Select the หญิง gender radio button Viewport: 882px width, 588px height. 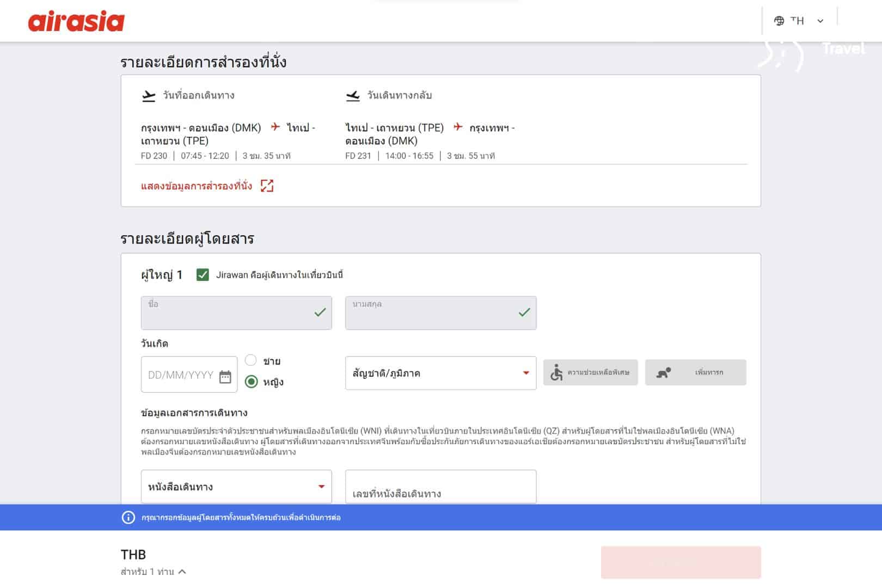[x=251, y=382]
